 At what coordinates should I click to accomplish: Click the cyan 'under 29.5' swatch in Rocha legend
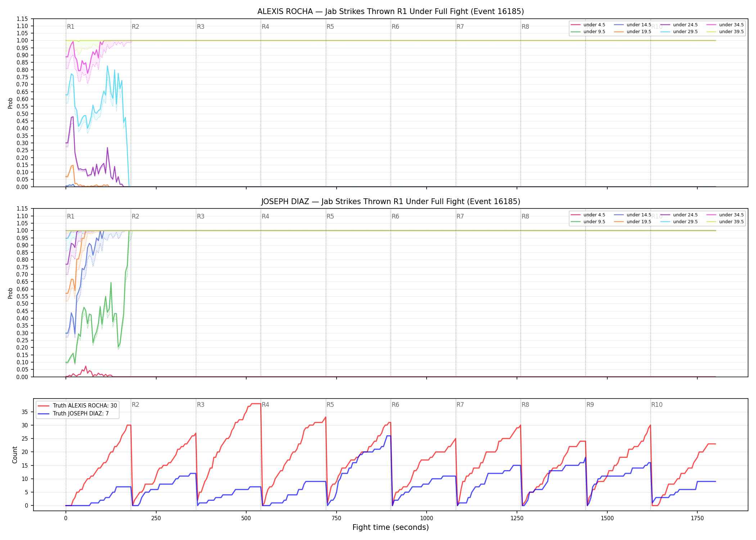pyautogui.click(x=665, y=32)
